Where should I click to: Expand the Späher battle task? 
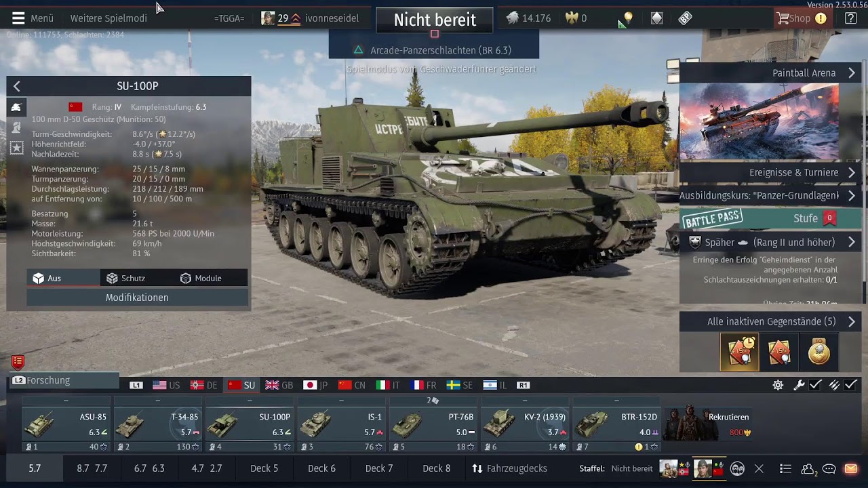(770, 242)
